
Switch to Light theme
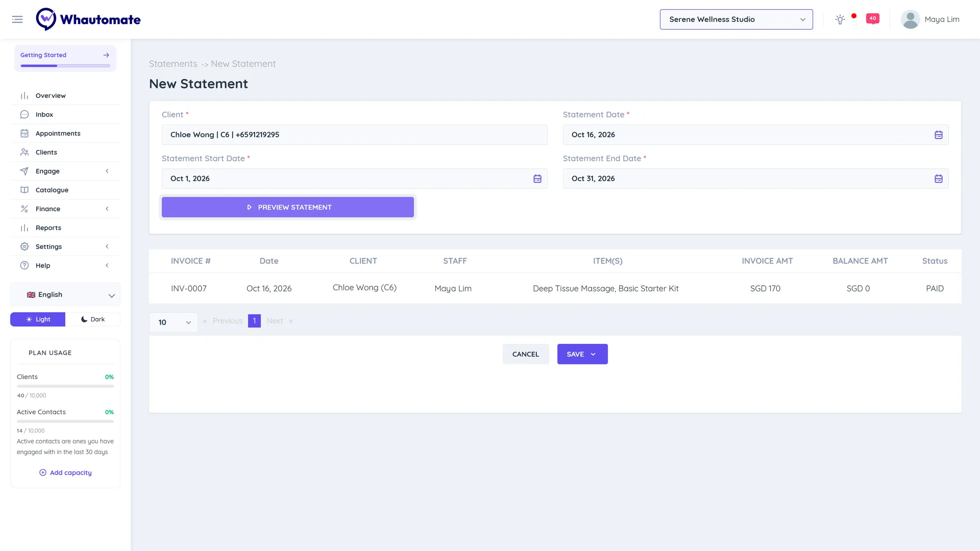(38, 319)
